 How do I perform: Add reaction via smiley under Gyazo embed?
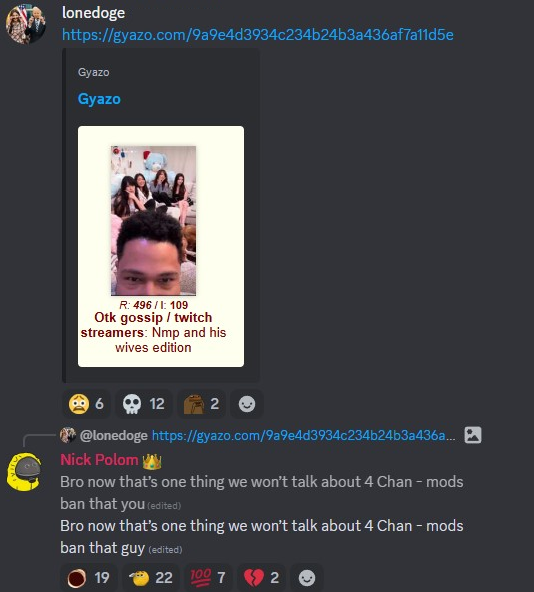coord(247,404)
